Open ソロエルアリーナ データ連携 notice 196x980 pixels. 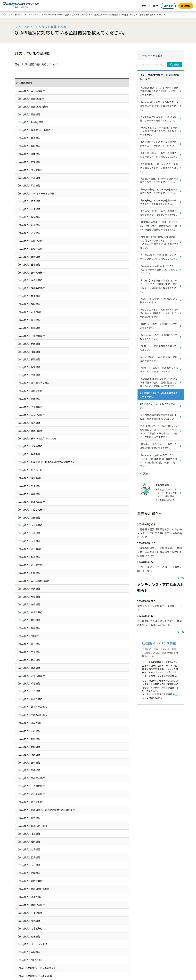click(159, 569)
